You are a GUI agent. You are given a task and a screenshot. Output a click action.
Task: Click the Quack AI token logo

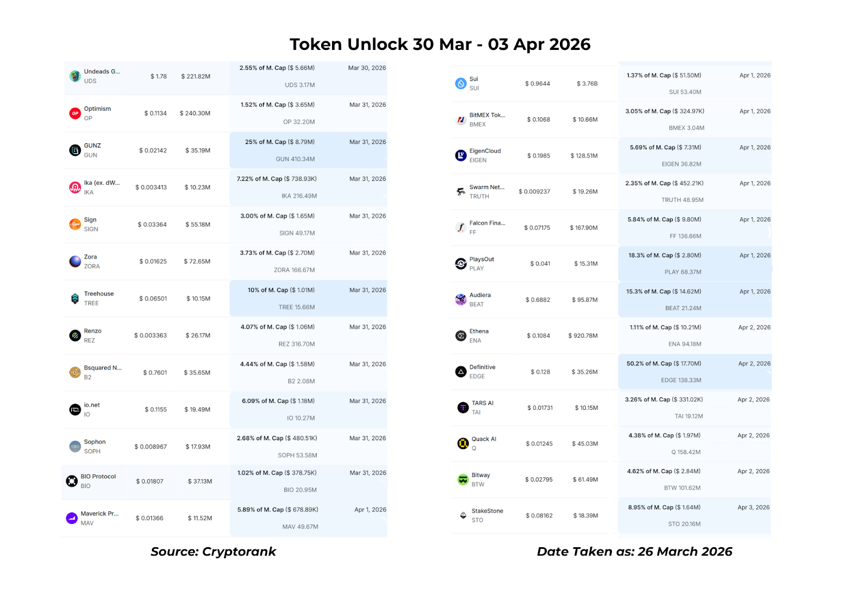click(x=463, y=444)
